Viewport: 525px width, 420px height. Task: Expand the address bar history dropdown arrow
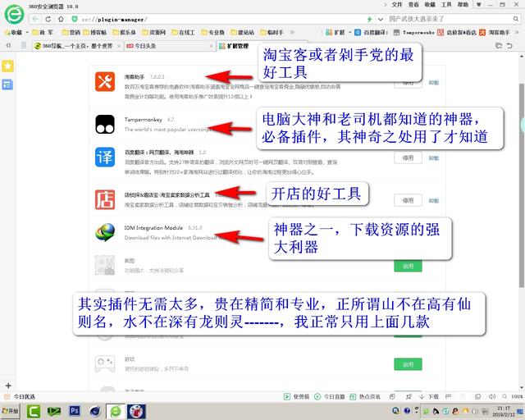pyautogui.click(x=381, y=19)
